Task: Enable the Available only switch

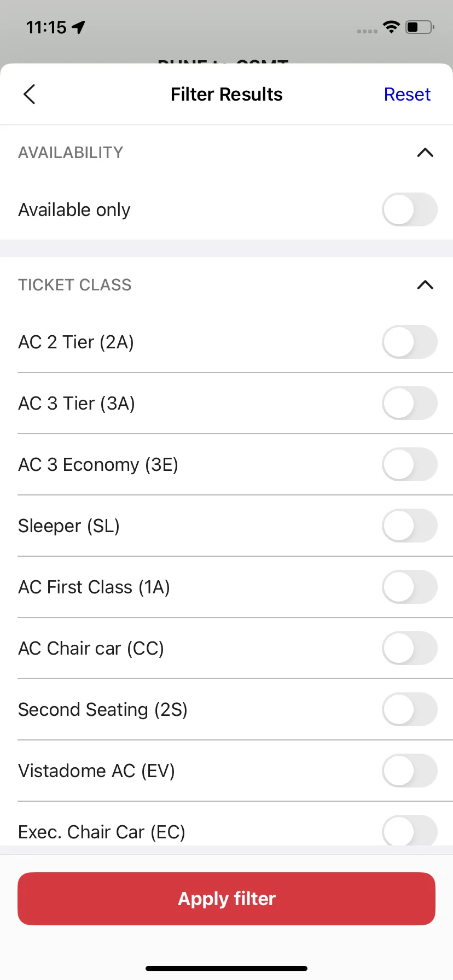Action: 409,209
